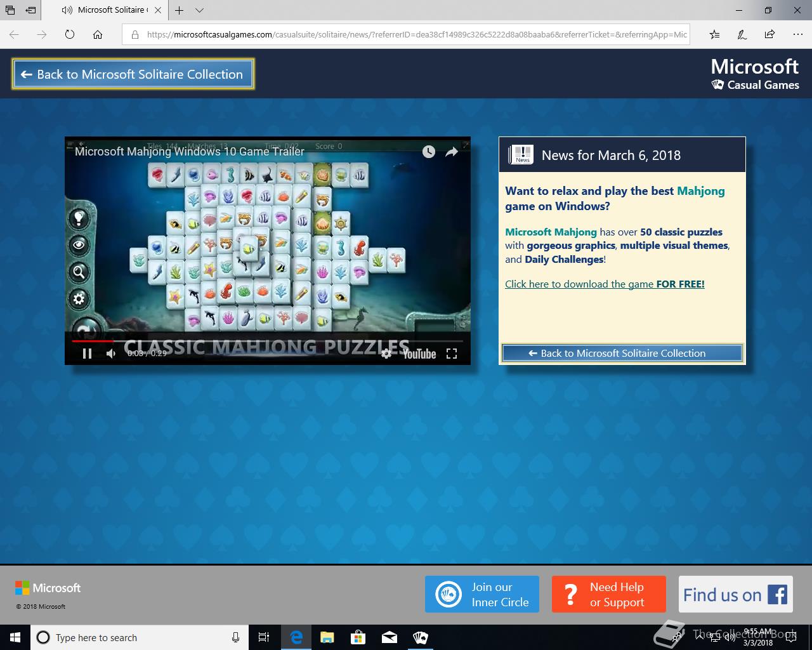The image size is (812, 650).
Task: Open a new tab with plus
Action: click(180, 10)
